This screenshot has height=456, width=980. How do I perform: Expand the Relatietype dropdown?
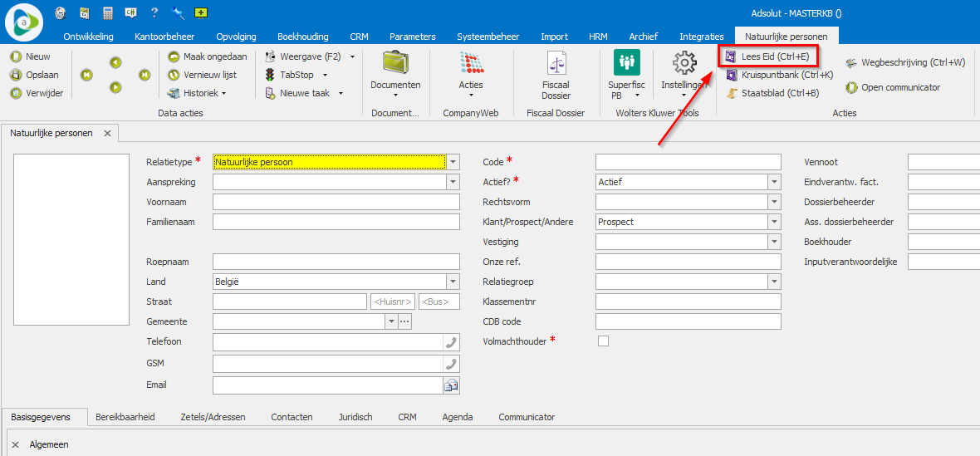tap(453, 162)
